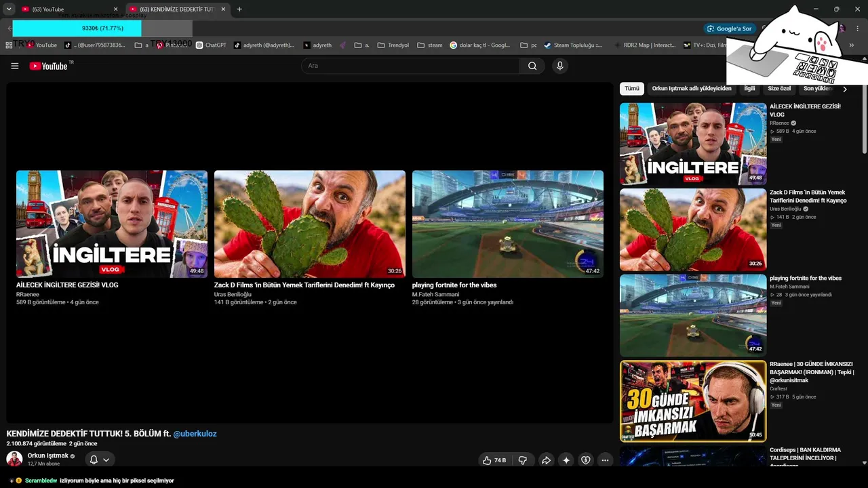Open a new browser tab with plus
868x488 pixels.
[x=239, y=9]
